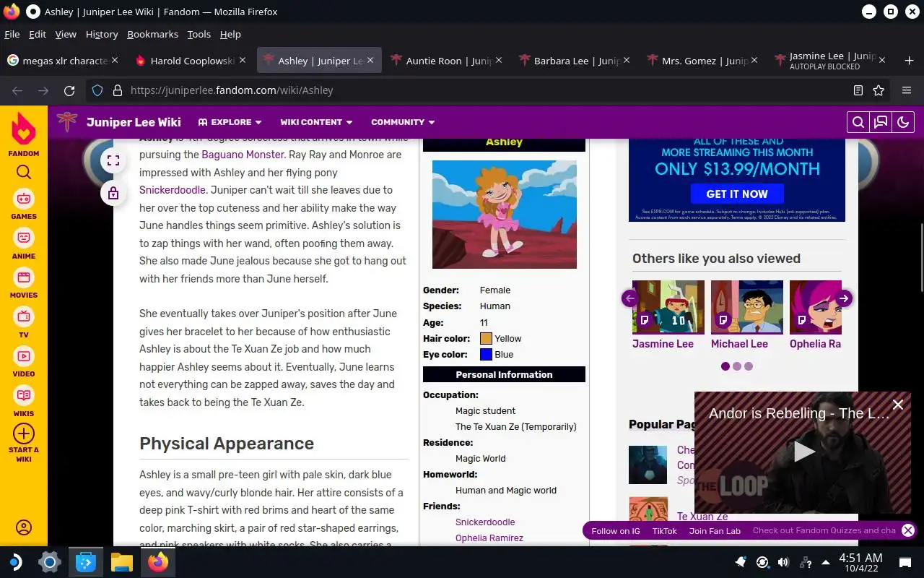
Task: Select the second carousel pagination dot
Action: (737, 366)
